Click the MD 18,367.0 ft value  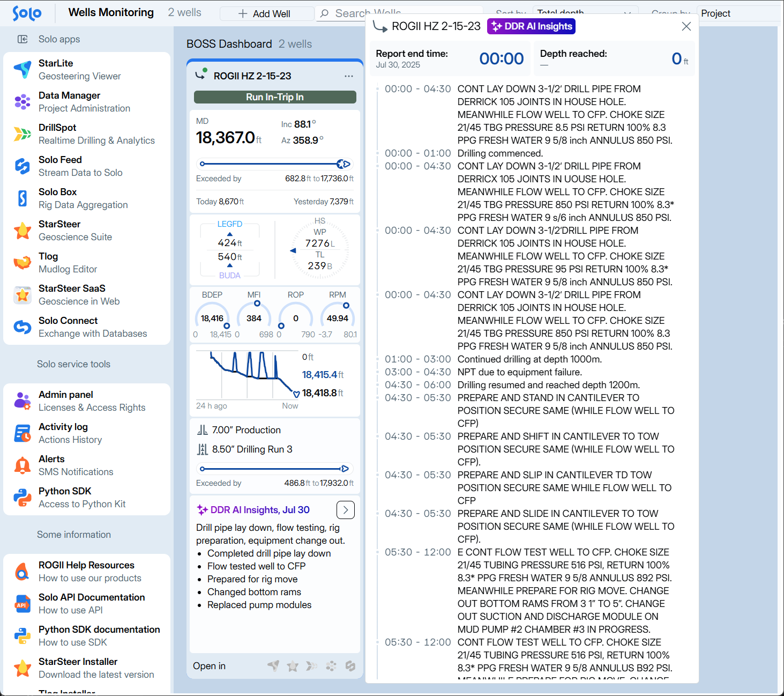[x=229, y=138]
